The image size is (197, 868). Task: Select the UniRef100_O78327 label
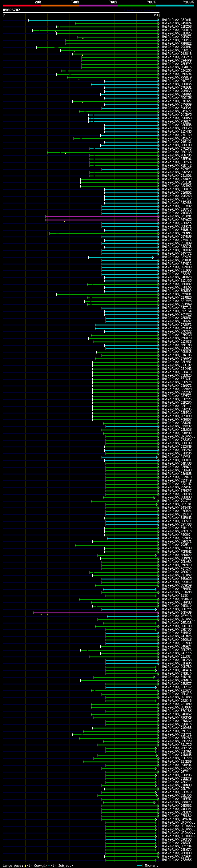176,101
